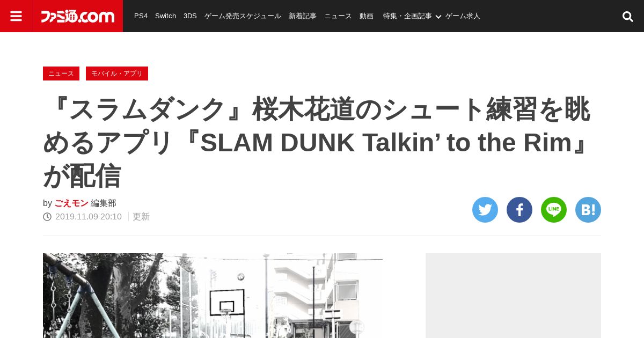Share article on Twitter
644x338 pixels.
pos(485,210)
